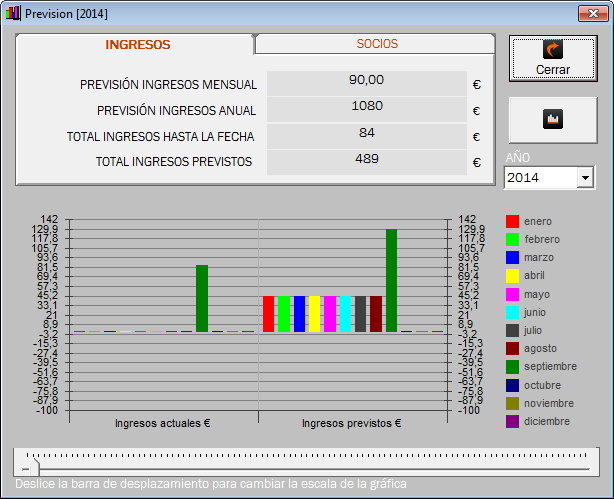Click the 'Ingresos previstos €' axis label
The width and height of the screenshot is (614, 499).
[x=352, y=423]
